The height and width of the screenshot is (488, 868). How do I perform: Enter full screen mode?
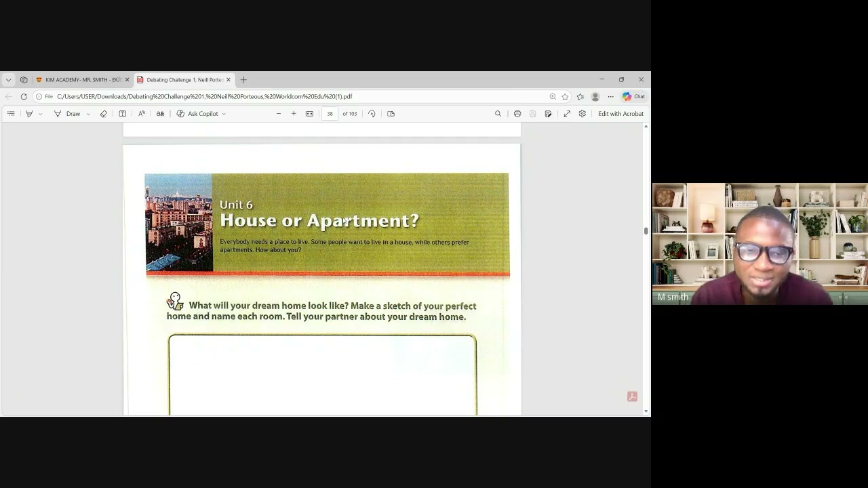(x=567, y=114)
